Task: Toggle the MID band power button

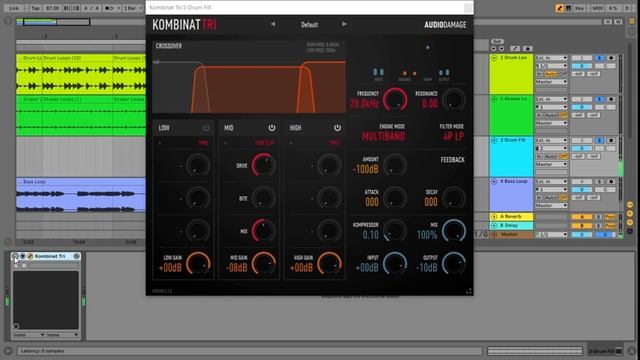Action: (x=272, y=128)
